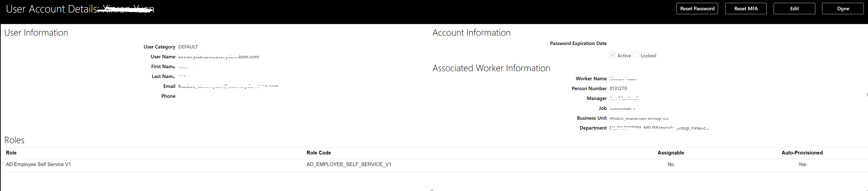868x191 pixels.
Task: Click the Account Information heading
Action: point(472,33)
